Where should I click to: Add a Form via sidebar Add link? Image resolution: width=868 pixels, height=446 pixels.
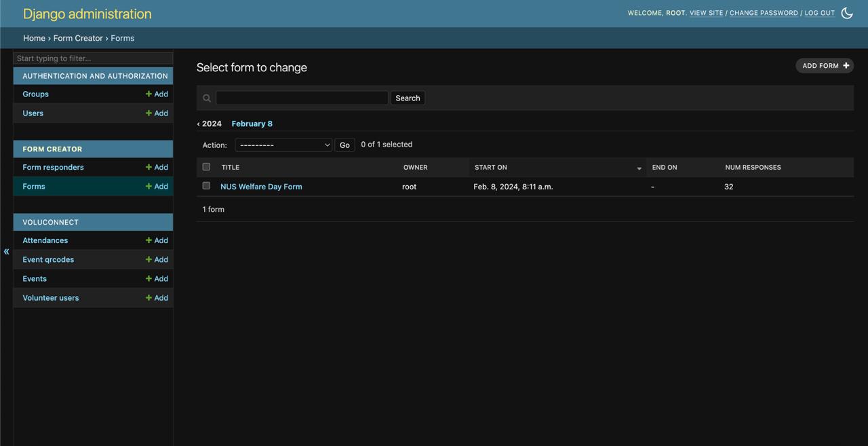pyautogui.click(x=157, y=187)
